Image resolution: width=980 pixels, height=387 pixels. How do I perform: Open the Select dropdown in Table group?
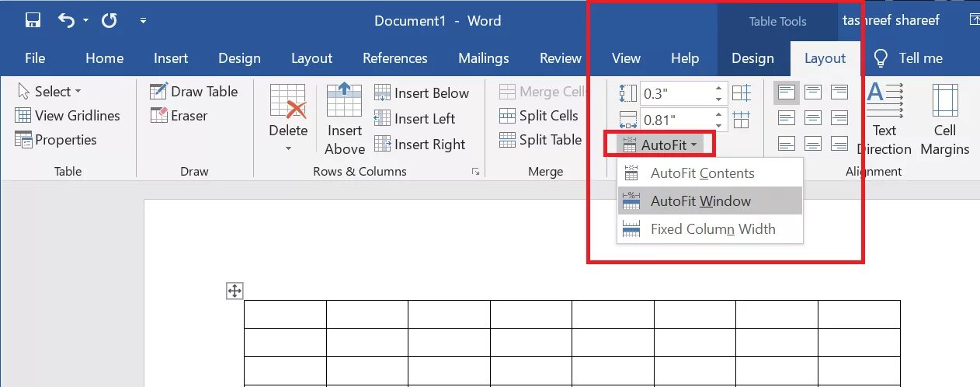(49, 92)
